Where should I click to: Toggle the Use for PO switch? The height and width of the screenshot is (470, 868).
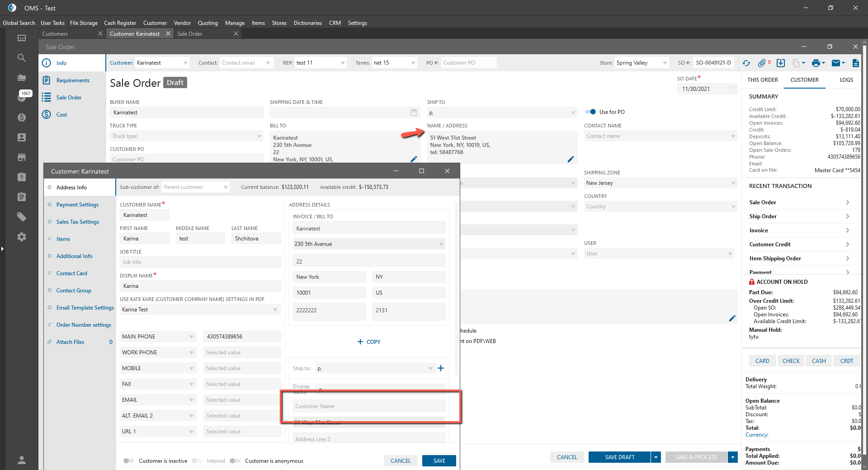(590, 112)
